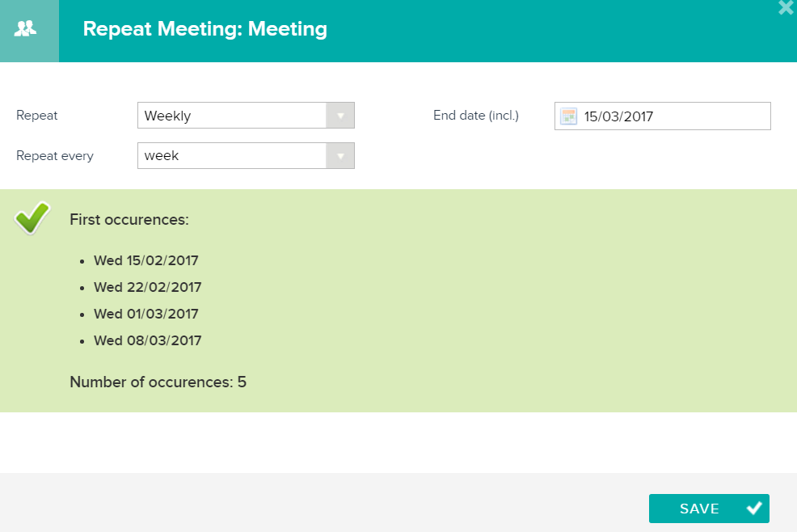This screenshot has height=532, width=797.
Task: Click the End date field showing 15/03/2017
Action: pyautogui.click(x=662, y=116)
